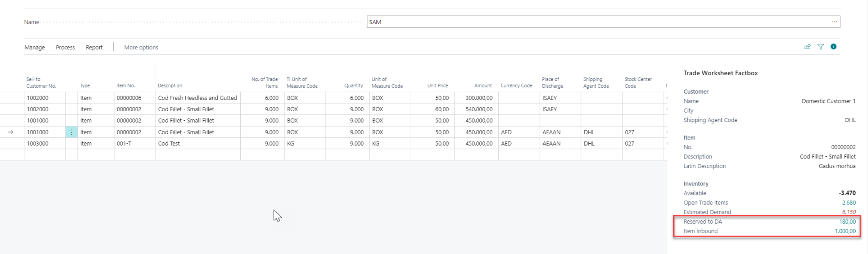
Task: Click the Unit Price column header
Action: (437, 86)
